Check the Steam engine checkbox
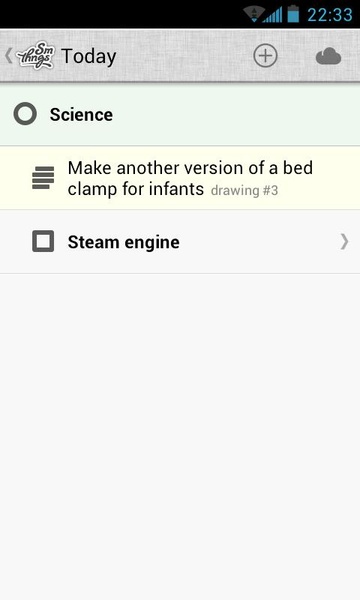This screenshot has height=600, width=360. (x=43, y=241)
